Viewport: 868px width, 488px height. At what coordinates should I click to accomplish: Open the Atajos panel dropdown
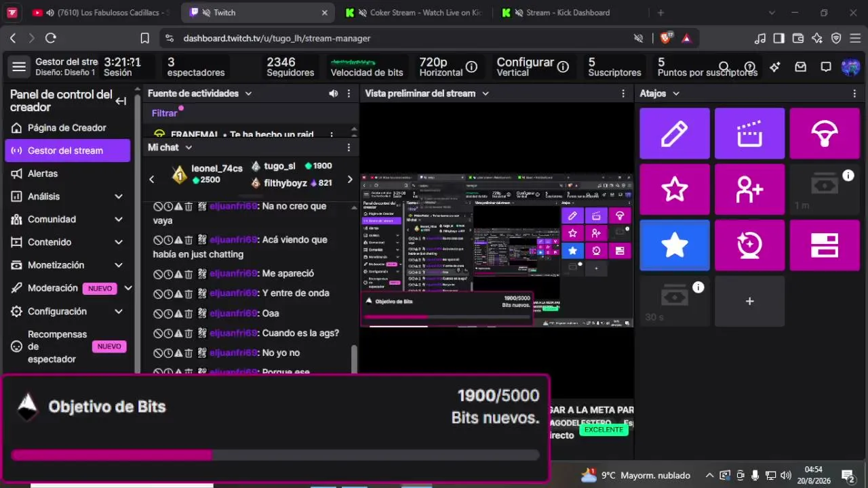pyautogui.click(x=676, y=94)
